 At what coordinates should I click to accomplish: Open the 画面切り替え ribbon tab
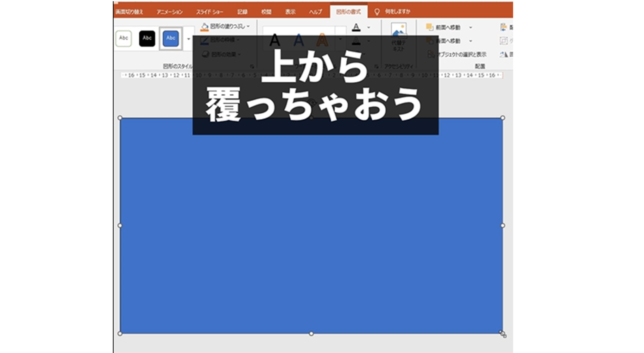[129, 12]
